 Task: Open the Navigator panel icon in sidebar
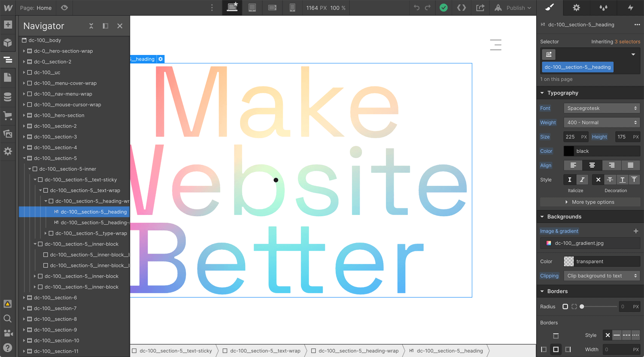click(8, 60)
